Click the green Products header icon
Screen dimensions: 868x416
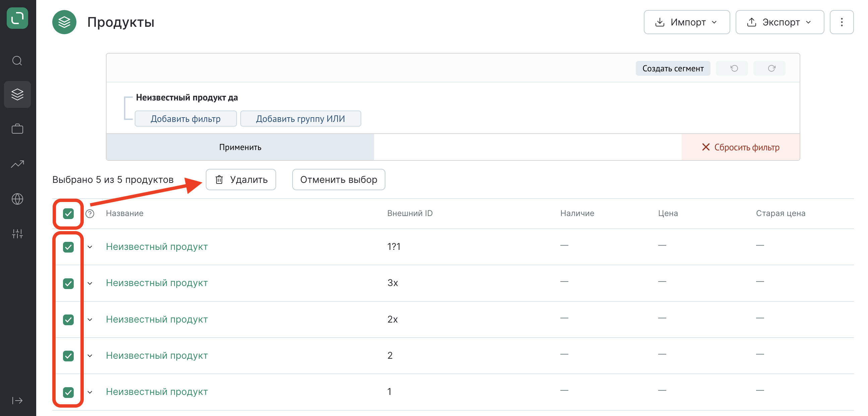(64, 22)
